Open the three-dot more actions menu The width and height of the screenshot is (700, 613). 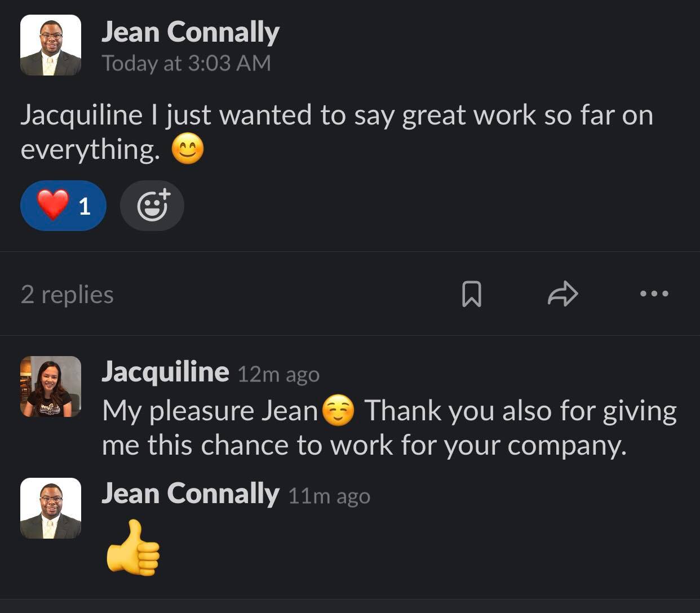[x=654, y=294]
